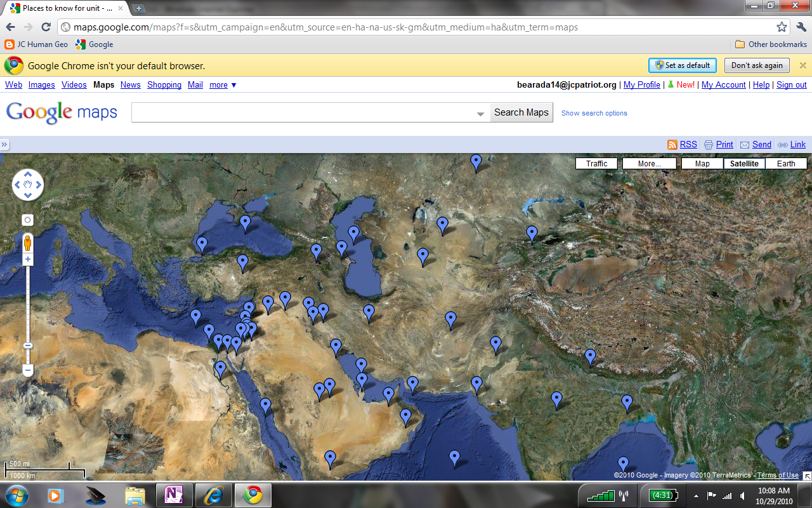Dismiss the default browser notification bar
812x508 pixels.
(x=802, y=65)
